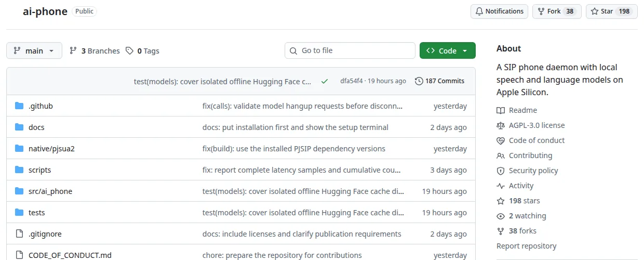Open the .gitignore file

45,234
